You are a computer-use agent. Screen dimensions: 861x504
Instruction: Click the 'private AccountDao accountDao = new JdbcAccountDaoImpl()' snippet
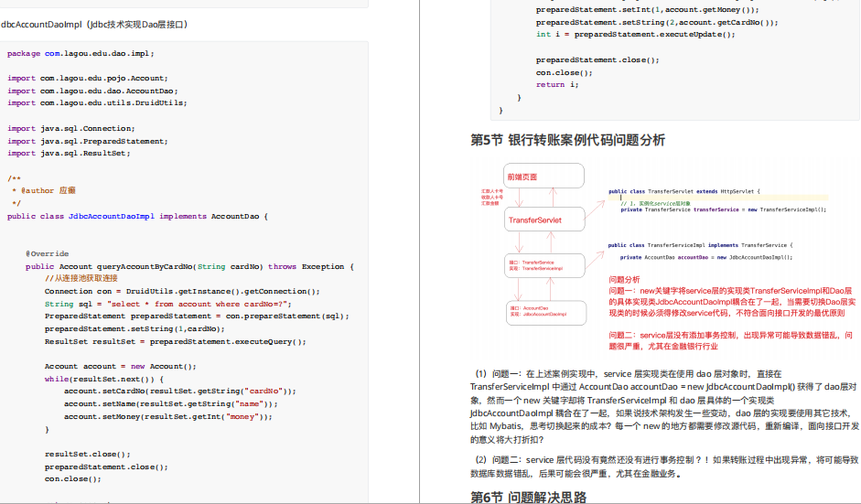706,257
